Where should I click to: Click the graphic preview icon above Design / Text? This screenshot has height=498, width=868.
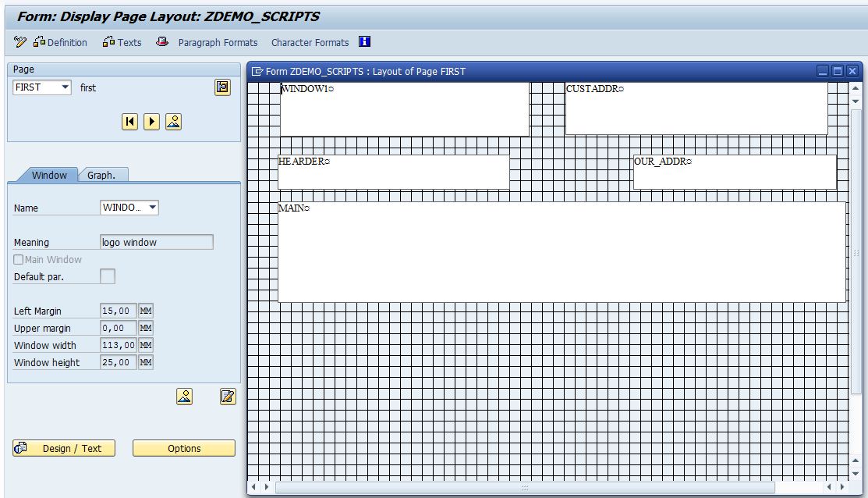tap(184, 397)
